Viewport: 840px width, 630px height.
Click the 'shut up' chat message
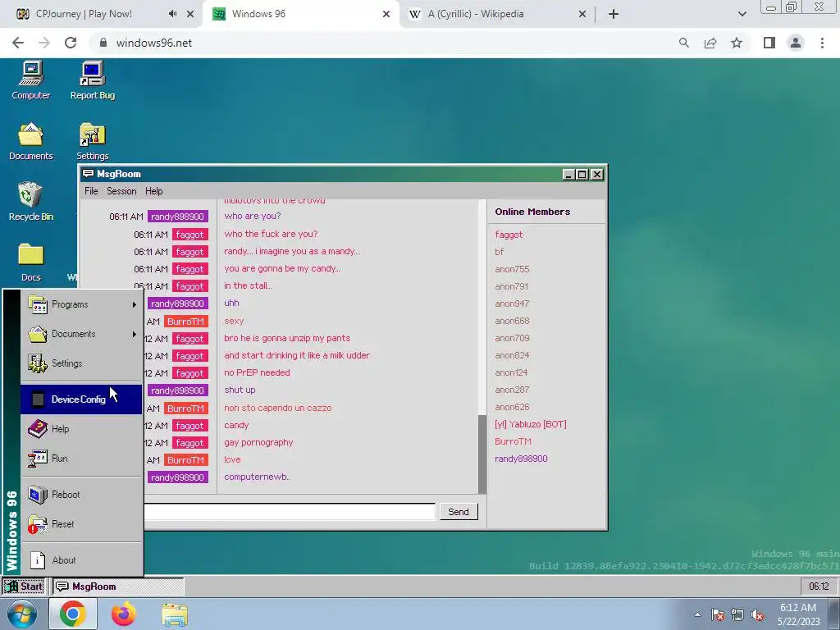(x=240, y=390)
